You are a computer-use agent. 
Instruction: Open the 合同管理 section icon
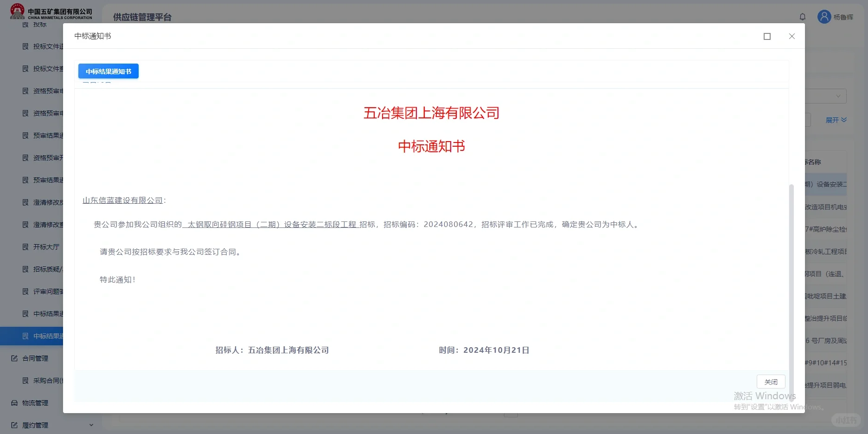pyautogui.click(x=15, y=358)
